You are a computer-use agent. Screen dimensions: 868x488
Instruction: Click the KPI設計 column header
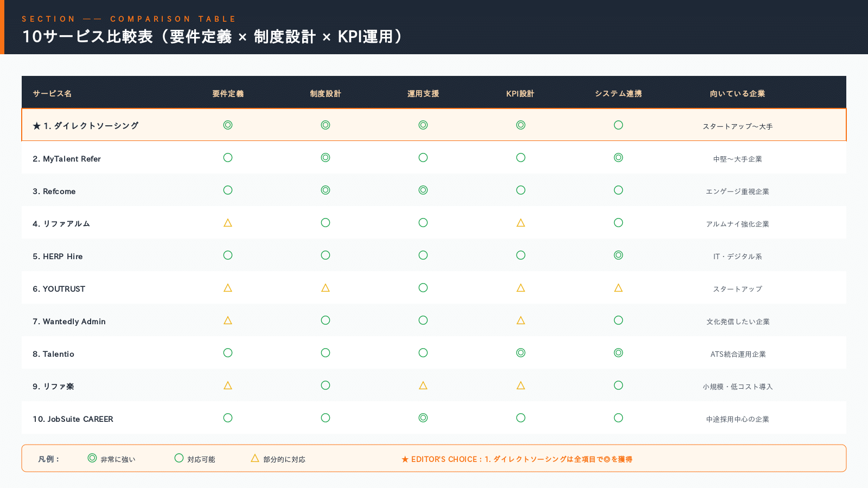tap(521, 94)
